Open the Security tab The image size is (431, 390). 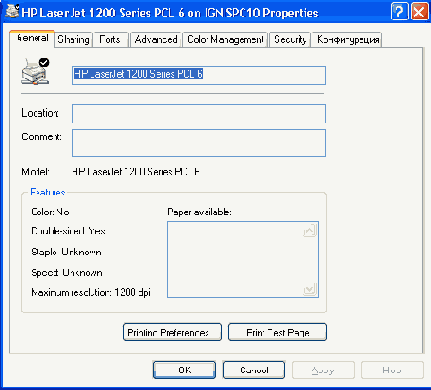tap(290, 40)
